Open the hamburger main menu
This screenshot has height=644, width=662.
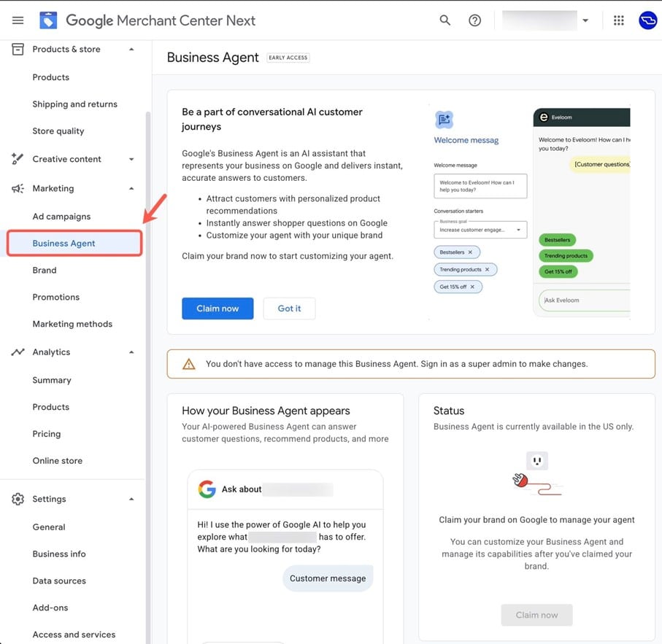click(x=18, y=20)
